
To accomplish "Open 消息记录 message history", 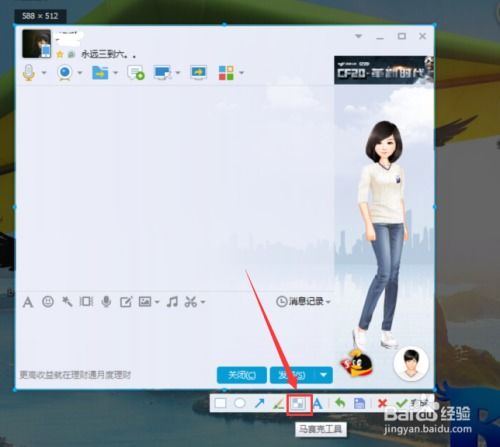I will coord(303,301).
